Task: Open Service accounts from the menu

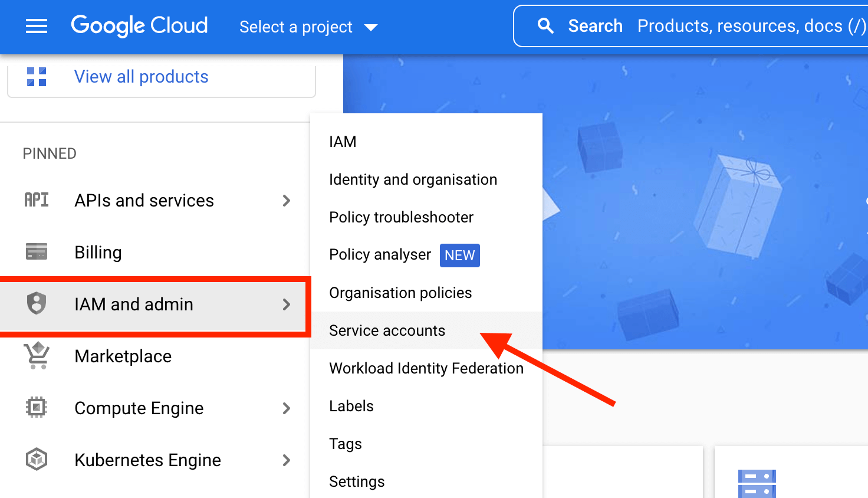Action: (x=387, y=330)
